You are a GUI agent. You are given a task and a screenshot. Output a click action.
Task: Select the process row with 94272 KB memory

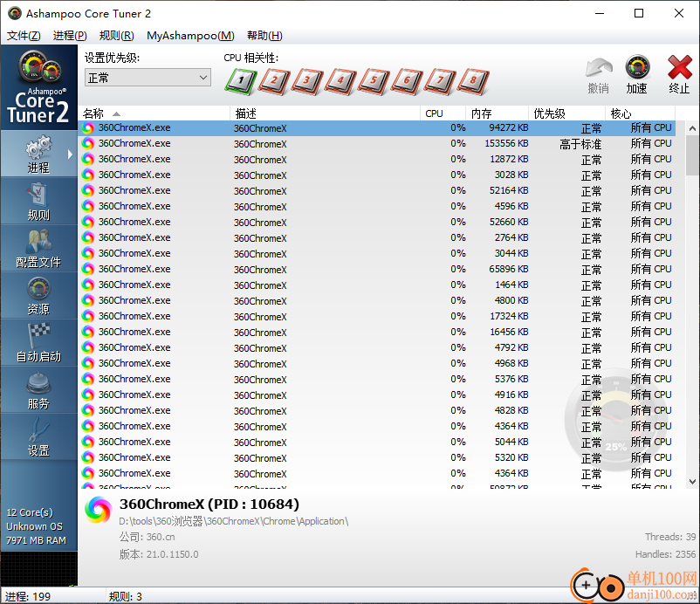coord(377,128)
